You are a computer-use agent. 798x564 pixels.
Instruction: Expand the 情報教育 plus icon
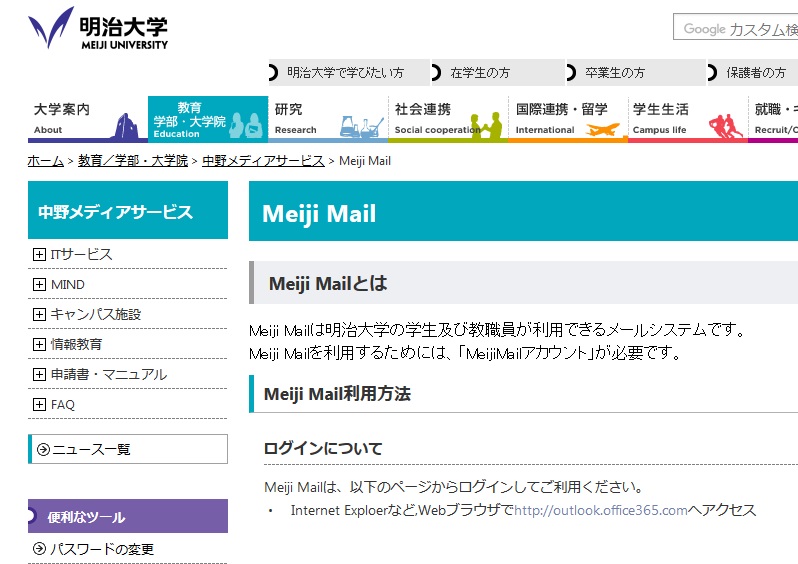click(39, 344)
